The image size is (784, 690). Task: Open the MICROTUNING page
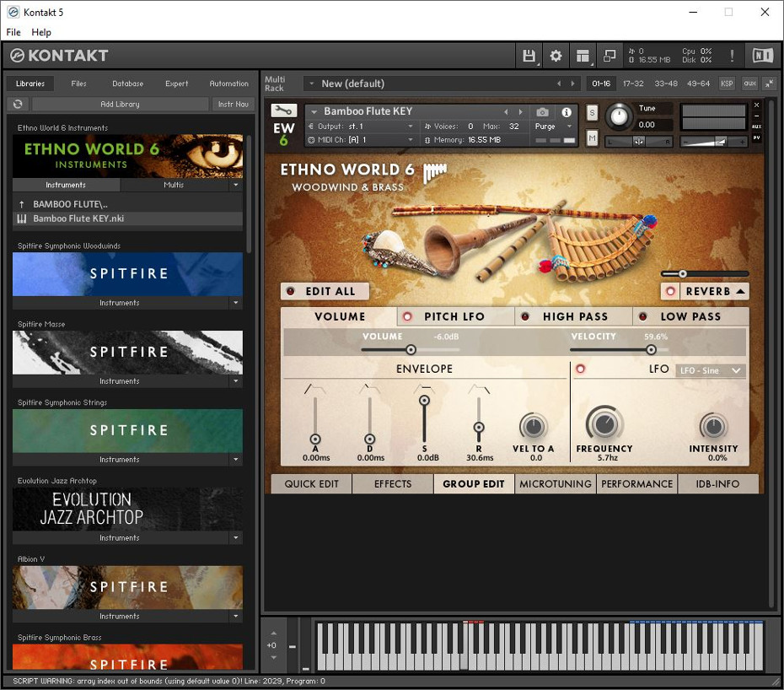click(x=555, y=484)
